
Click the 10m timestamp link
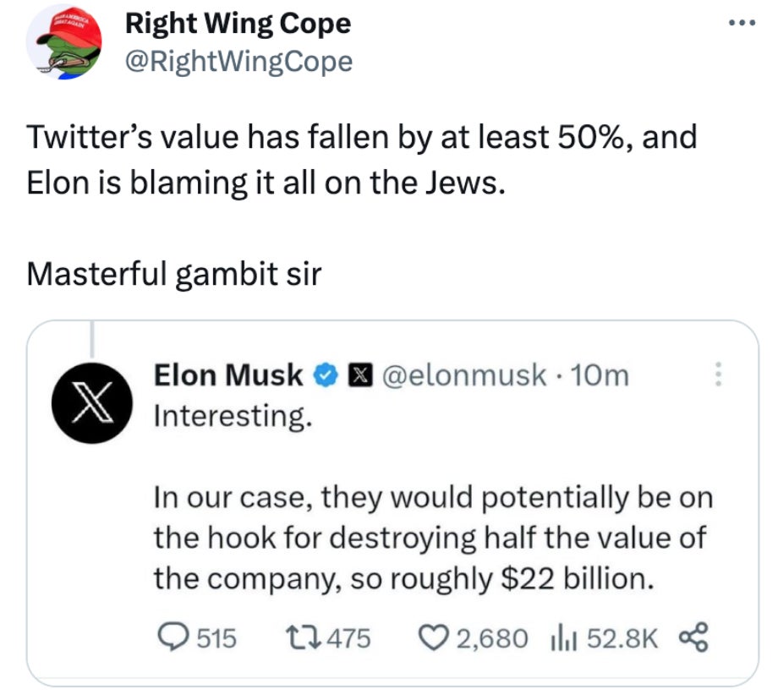600,375
